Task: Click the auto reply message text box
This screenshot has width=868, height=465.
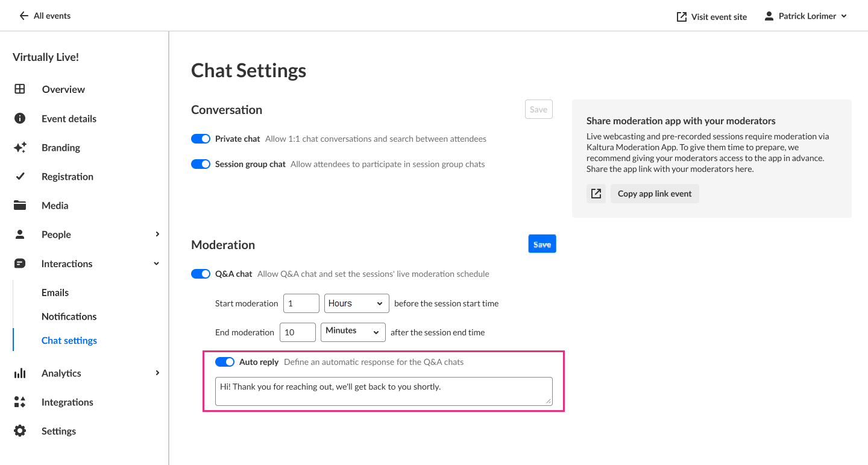Action: click(x=383, y=391)
